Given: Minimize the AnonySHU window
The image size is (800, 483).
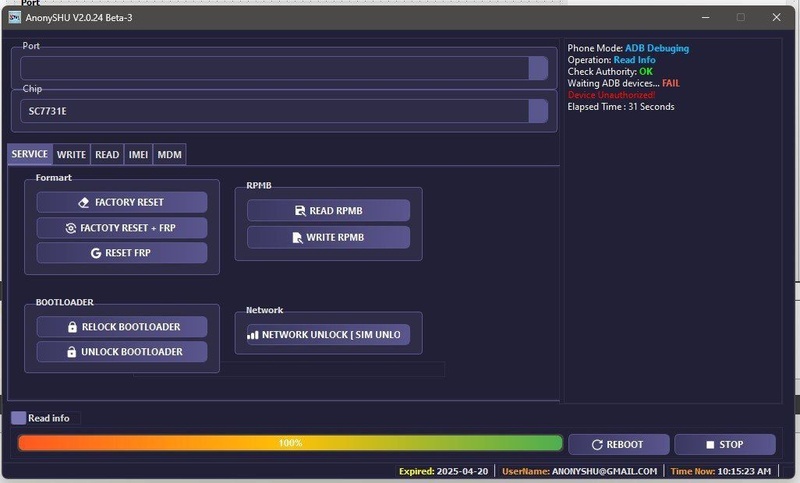Looking at the screenshot, I should pos(706,17).
